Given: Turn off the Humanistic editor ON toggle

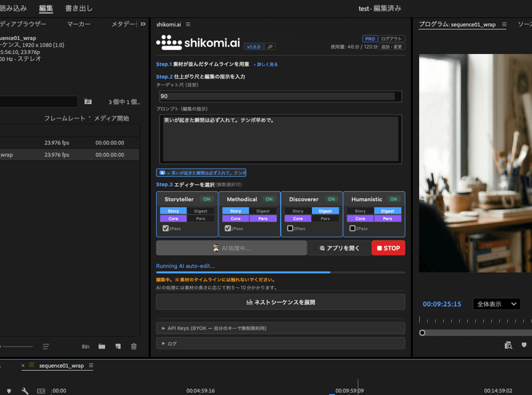Looking at the screenshot, I should pos(394,199).
